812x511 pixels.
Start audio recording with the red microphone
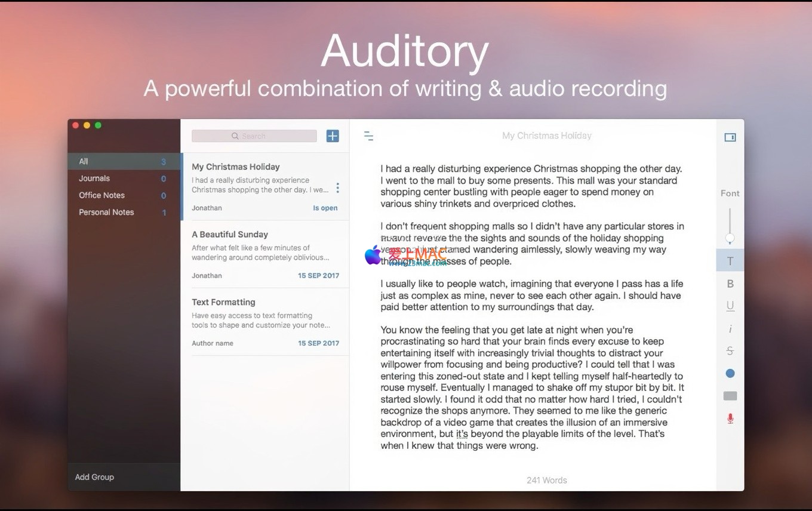(730, 418)
